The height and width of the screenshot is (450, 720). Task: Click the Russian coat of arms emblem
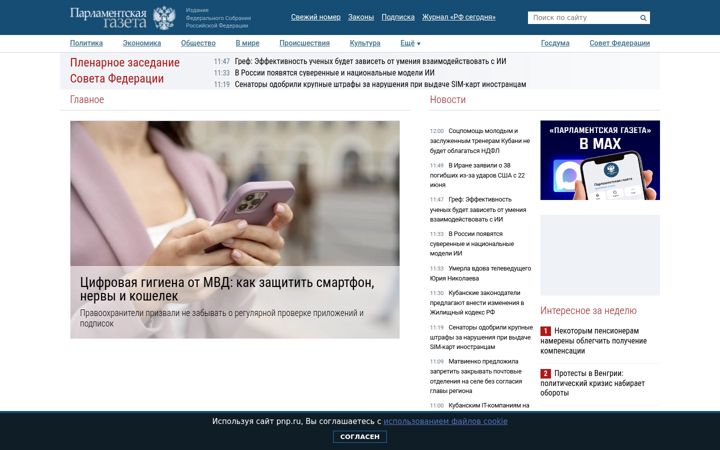(164, 18)
